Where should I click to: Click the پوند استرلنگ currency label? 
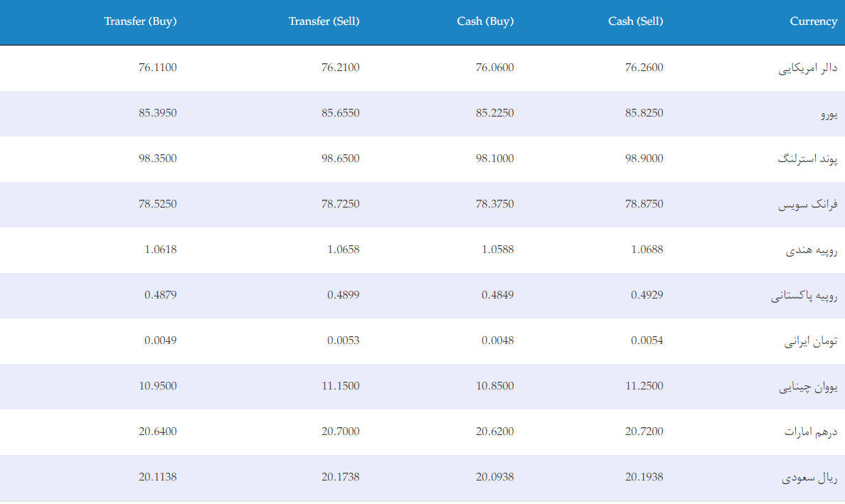[x=807, y=159]
